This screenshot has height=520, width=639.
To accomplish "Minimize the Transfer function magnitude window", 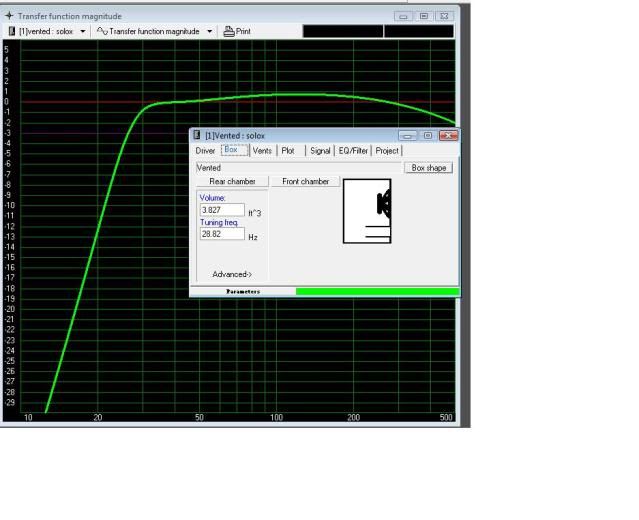I will tap(403, 16).
